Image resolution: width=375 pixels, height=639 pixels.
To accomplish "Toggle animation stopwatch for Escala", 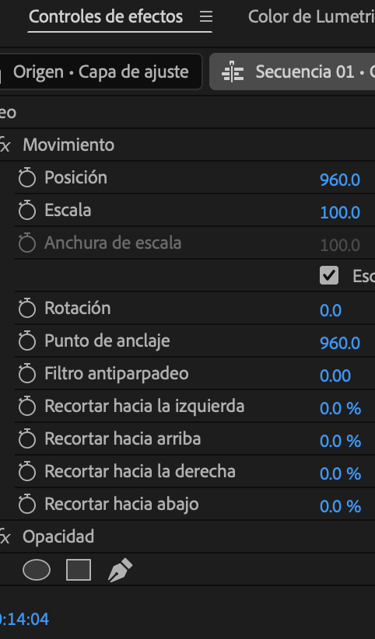I will point(27,210).
